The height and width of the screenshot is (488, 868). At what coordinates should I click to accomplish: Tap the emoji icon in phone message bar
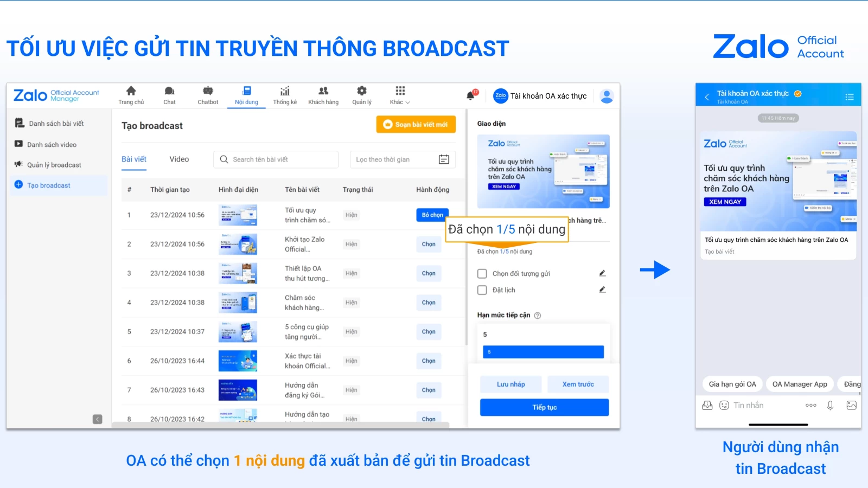[x=724, y=405]
